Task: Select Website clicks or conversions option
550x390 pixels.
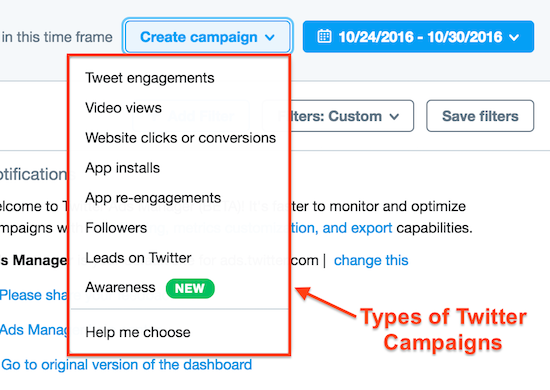Action: pos(181,138)
